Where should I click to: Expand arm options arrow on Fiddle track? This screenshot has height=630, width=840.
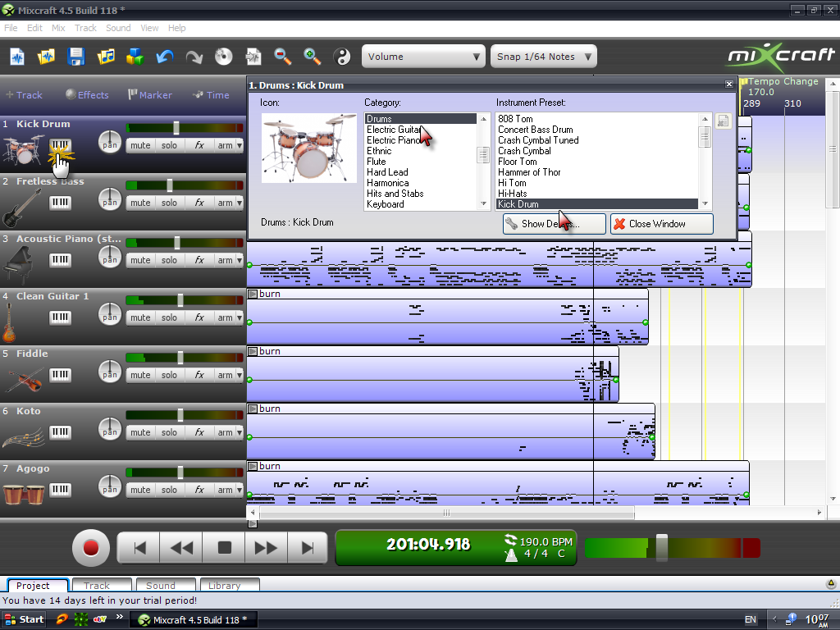pos(240,374)
